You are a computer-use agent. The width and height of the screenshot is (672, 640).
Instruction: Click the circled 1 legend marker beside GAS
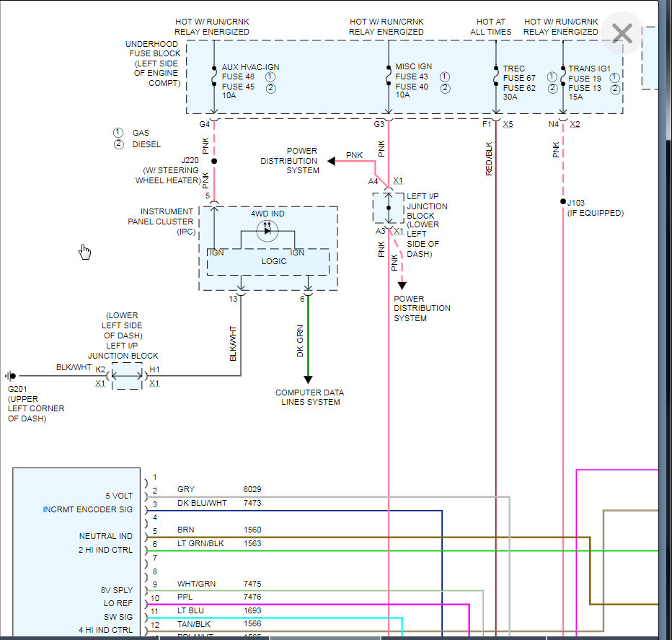point(118,133)
